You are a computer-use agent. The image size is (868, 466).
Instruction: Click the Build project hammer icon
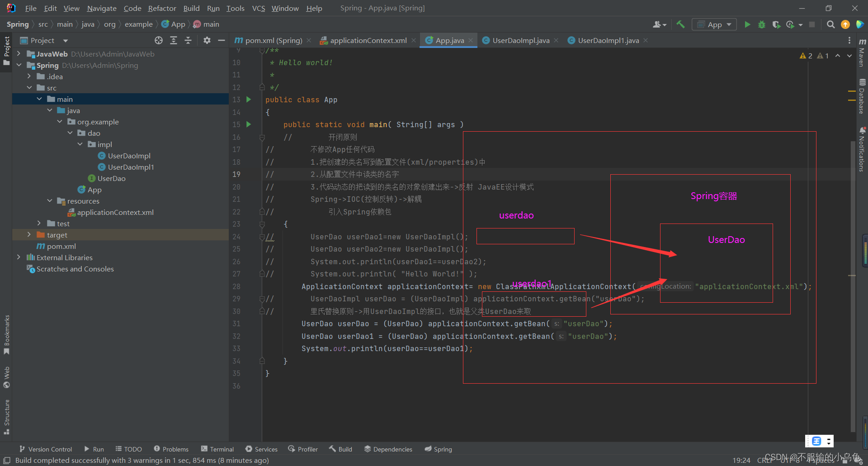pyautogui.click(x=680, y=24)
